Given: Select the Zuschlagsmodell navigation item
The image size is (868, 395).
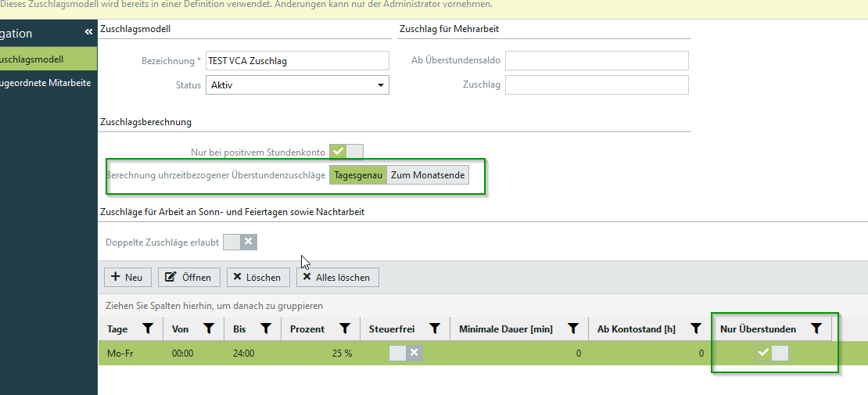Looking at the screenshot, I should tap(47, 59).
